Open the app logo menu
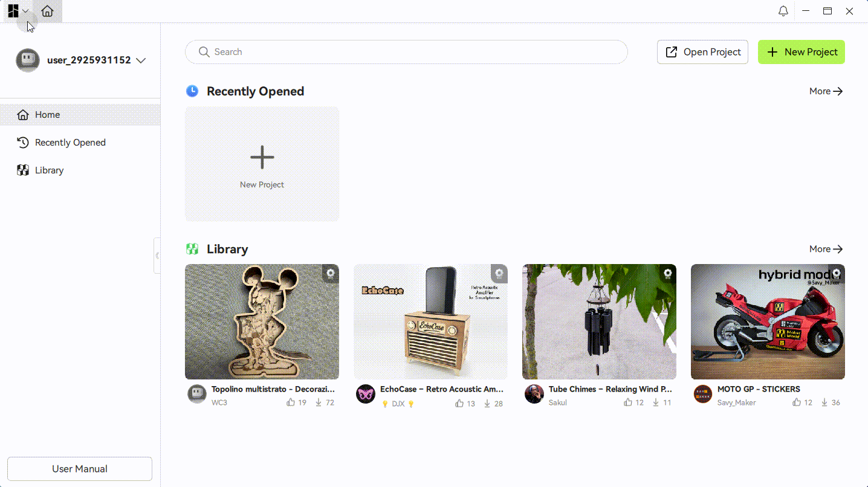This screenshot has height=487, width=868. (18, 11)
